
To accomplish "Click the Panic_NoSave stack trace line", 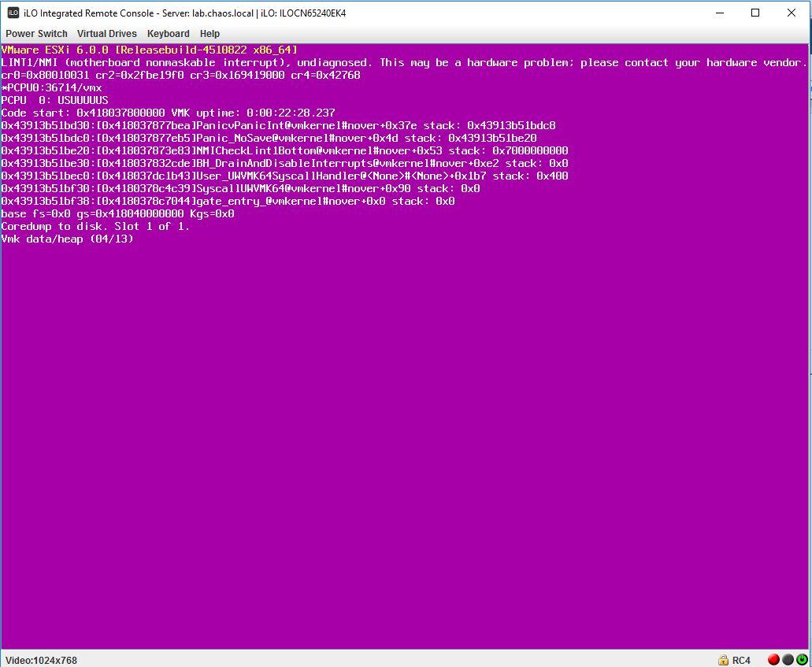I will pos(269,138).
